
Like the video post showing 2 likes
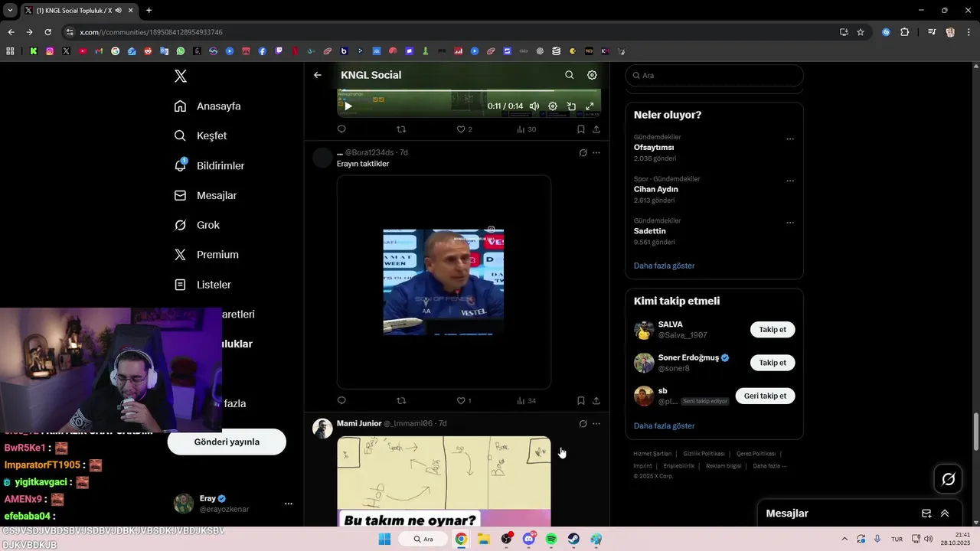[x=464, y=129]
